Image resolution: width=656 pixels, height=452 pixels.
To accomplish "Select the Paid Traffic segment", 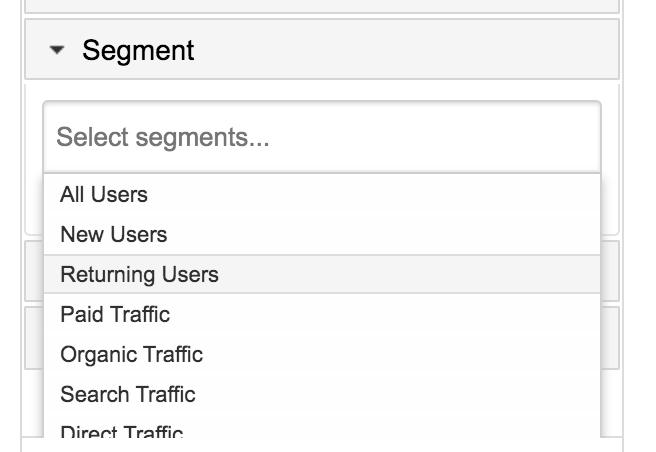I will point(115,315).
